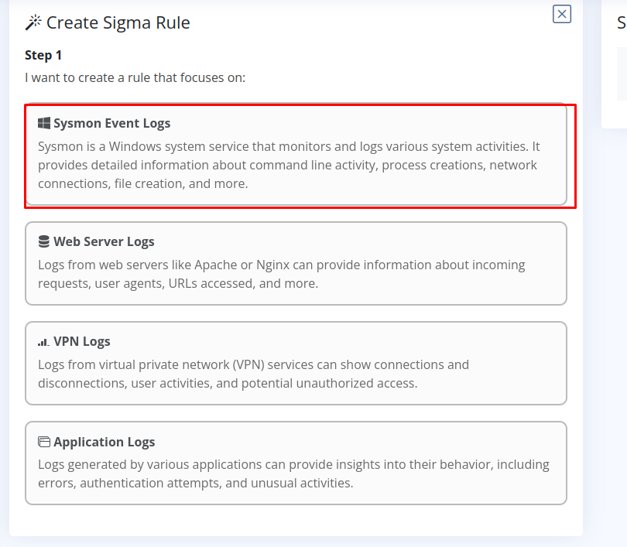Image resolution: width=627 pixels, height=547 pixels.
Task: Click the 'I want to create a rule' prompt
Action: [x=135, y=78]
